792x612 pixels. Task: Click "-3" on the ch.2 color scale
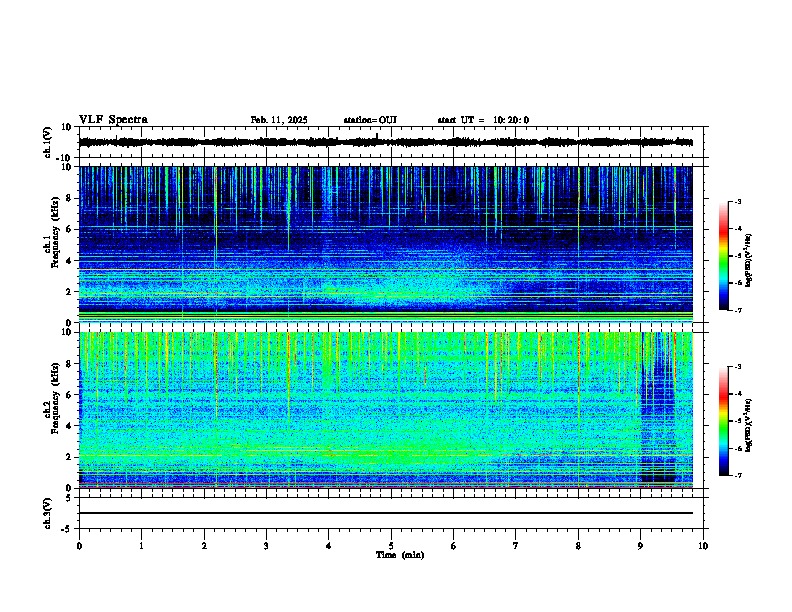click(737, 367)
